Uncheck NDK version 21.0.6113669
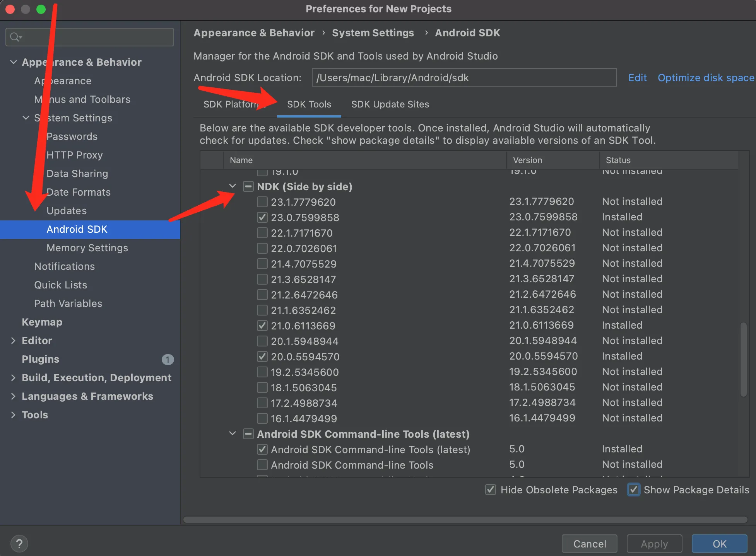756x556 pixels. click(x=262, y=326)
